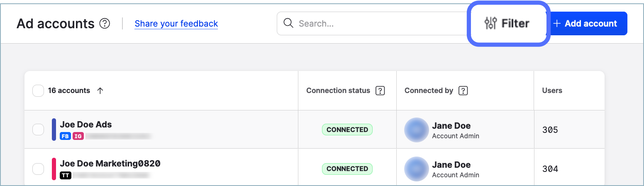The image size is (644, 186).
Task: Click the Connected by help icon
Action: pos(463,91)
